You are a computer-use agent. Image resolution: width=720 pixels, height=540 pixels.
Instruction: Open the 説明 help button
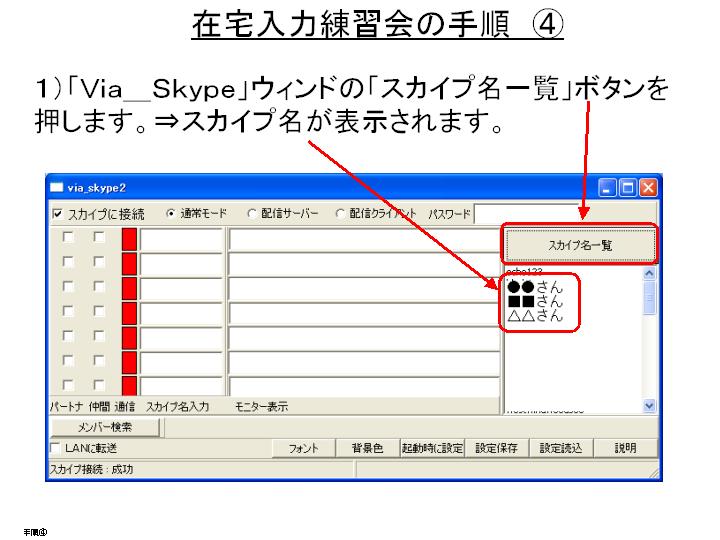[x=625, y=448]
